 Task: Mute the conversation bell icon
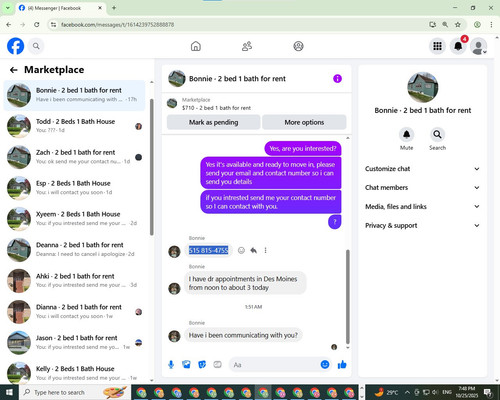point(406,135)
